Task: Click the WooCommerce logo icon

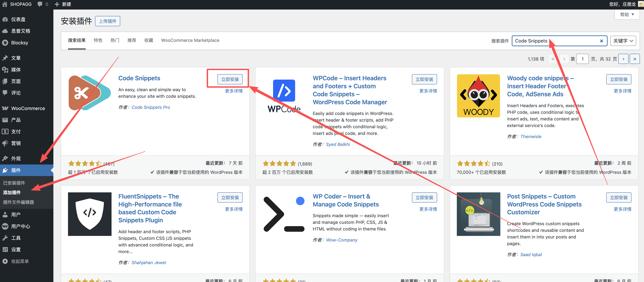Action: (5, 108)
